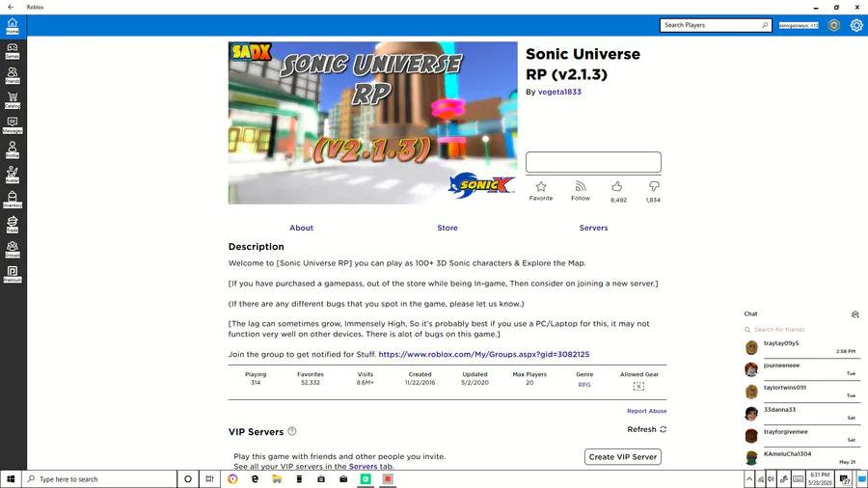This screenshot has width=868, height=488.
Task: Click the Servers link in VIP text
Action: point(364,467)
